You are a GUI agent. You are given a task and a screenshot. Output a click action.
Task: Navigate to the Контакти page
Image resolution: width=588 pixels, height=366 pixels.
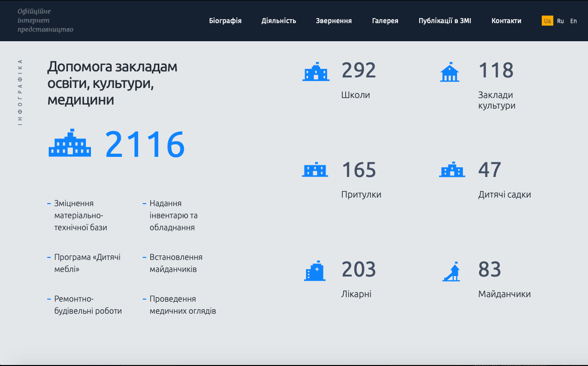tap(506, 21)
